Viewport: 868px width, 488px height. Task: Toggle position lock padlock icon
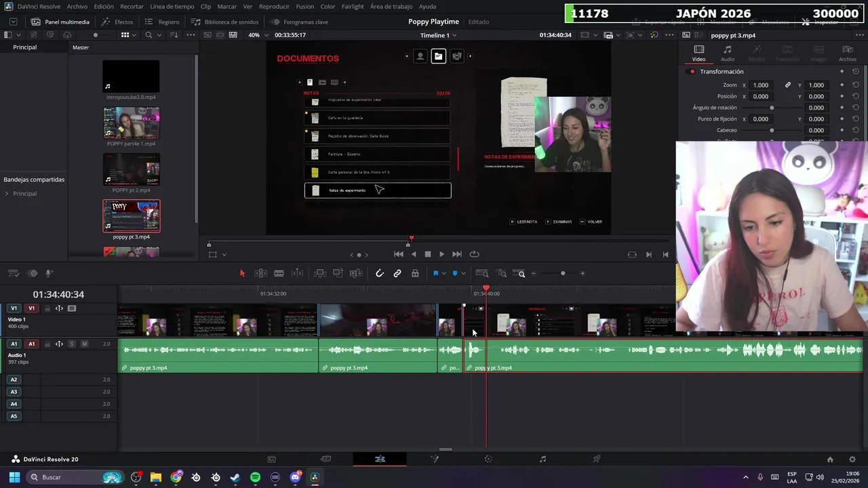coord(415,273)
